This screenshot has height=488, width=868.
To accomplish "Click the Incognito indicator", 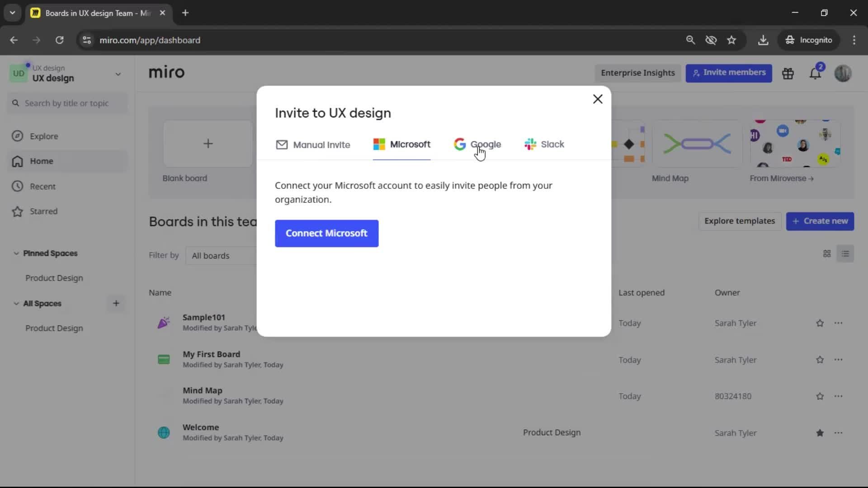I will coord(809,40).
